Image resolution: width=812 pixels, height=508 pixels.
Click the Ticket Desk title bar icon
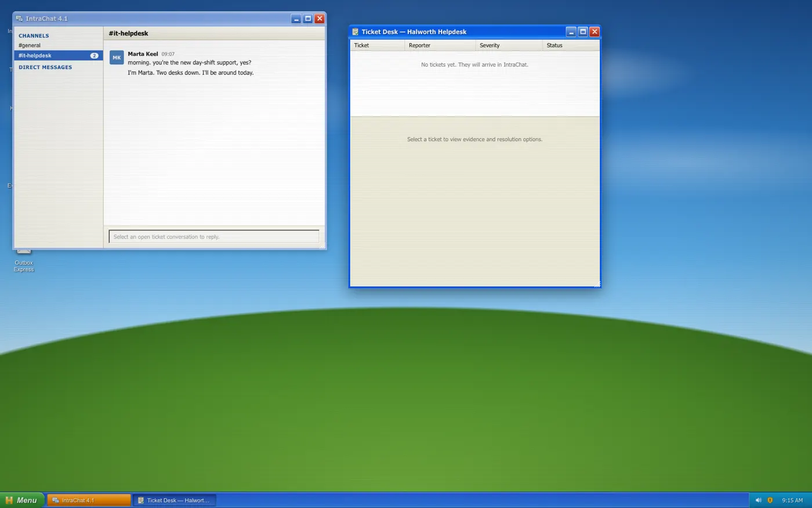356,32
